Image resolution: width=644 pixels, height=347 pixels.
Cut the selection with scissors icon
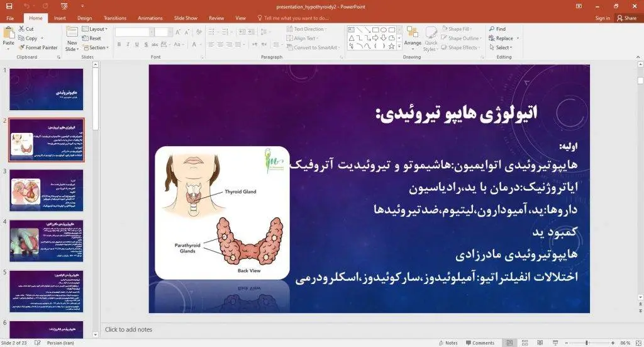tap(26, 29)
